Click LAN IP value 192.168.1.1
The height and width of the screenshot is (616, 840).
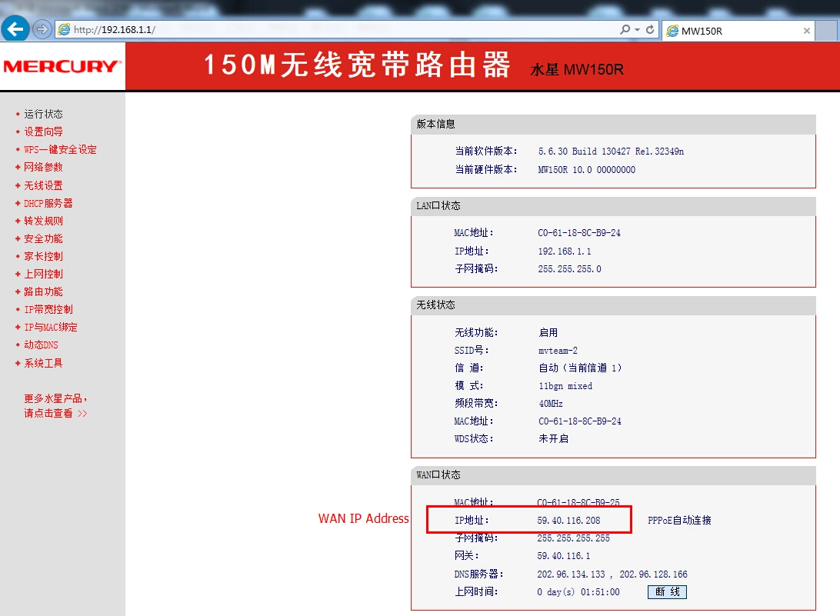coord(565,251)
